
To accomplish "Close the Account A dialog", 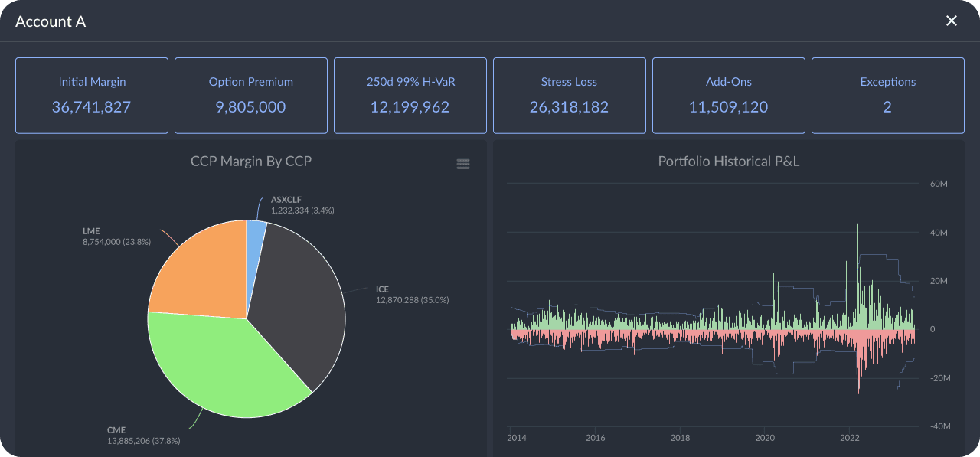I will (952, 21).
